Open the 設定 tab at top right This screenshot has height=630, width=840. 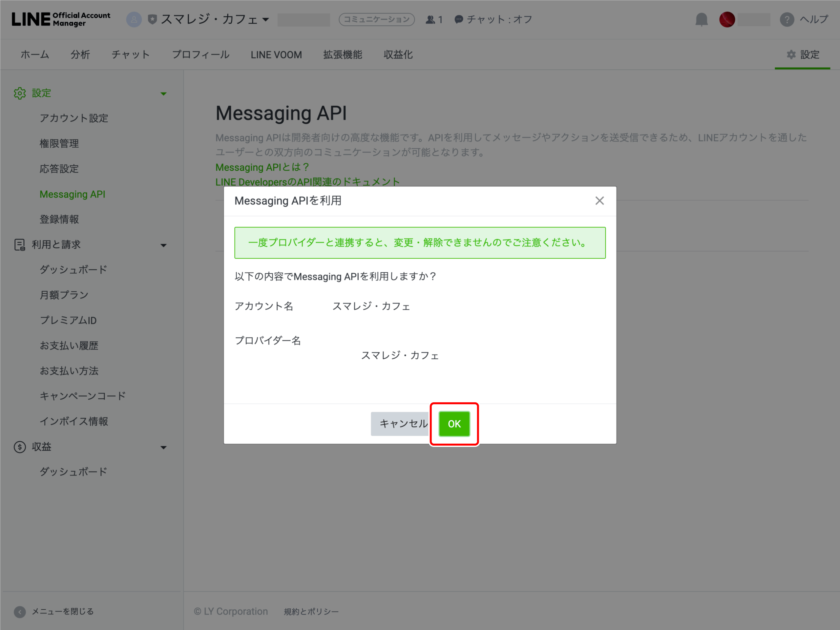tap(802, 55)
